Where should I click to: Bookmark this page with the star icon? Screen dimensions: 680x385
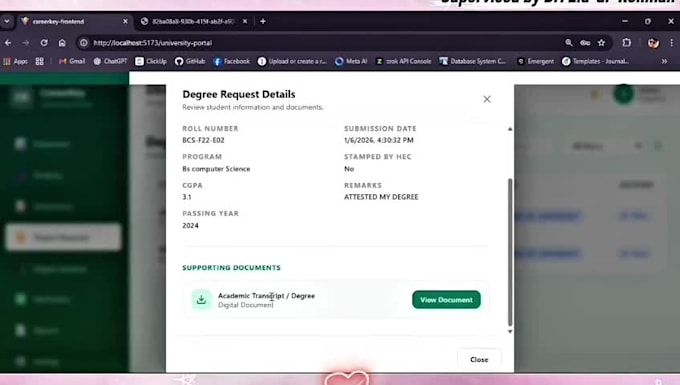pos(601,42)
